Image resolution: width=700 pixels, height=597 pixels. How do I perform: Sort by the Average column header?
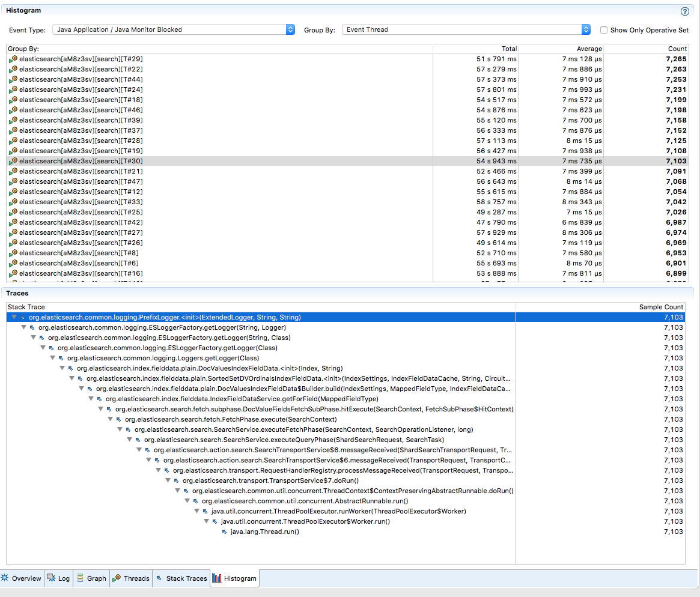click(x=560, y=49)
